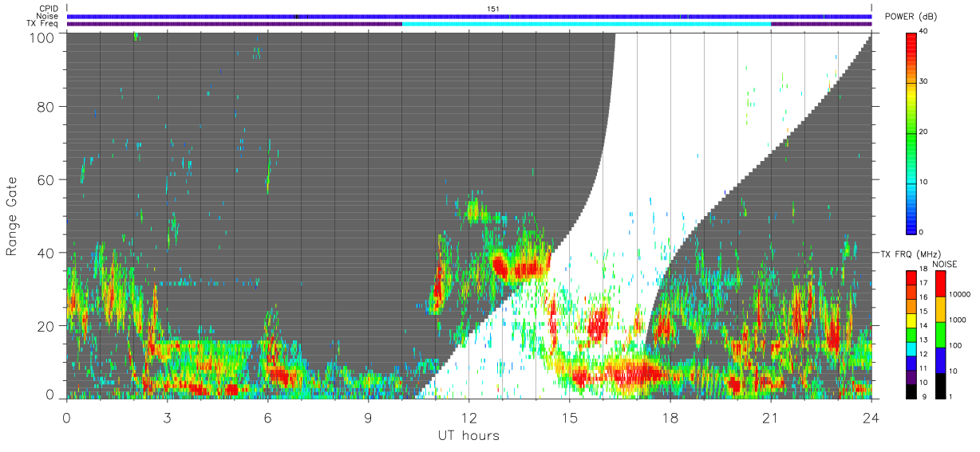Screen dimensions: 980x452
Task: Pick the purple 10-11 MHz TX FRQ swatch
Action: coord(911,375)
